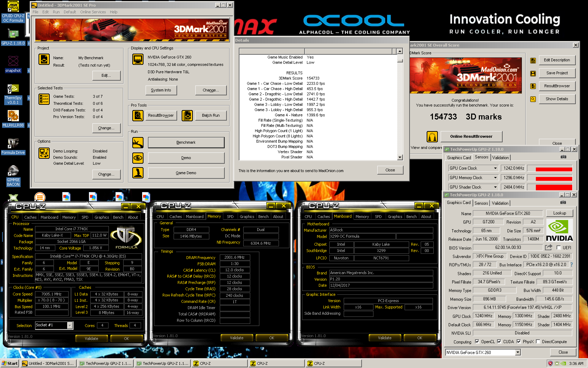This screenshot has height=368, width=588.
Task: Open GPU-Z.1.18.0 desktop icon
Action: pyautogui.click(x=13, y=38)
